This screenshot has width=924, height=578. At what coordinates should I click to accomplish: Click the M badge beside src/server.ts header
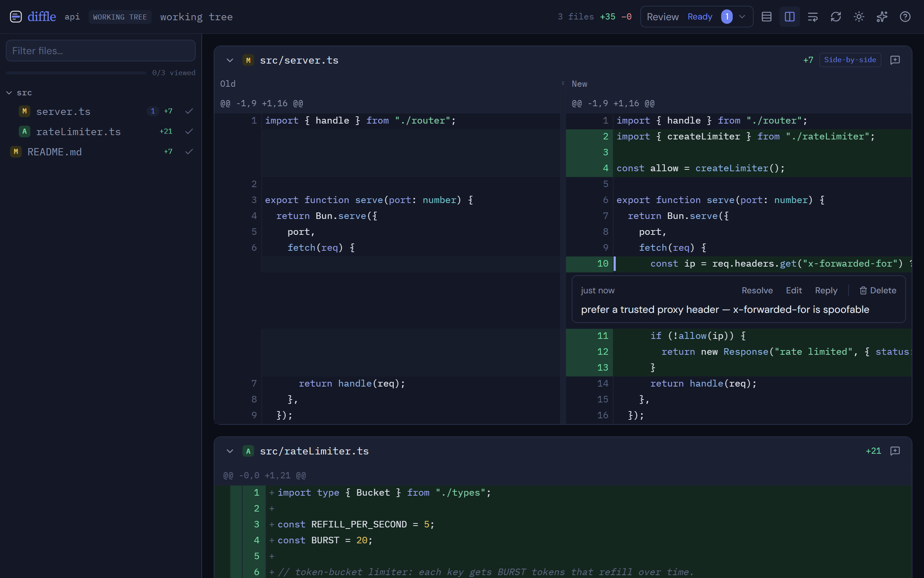tap(248, 60)
